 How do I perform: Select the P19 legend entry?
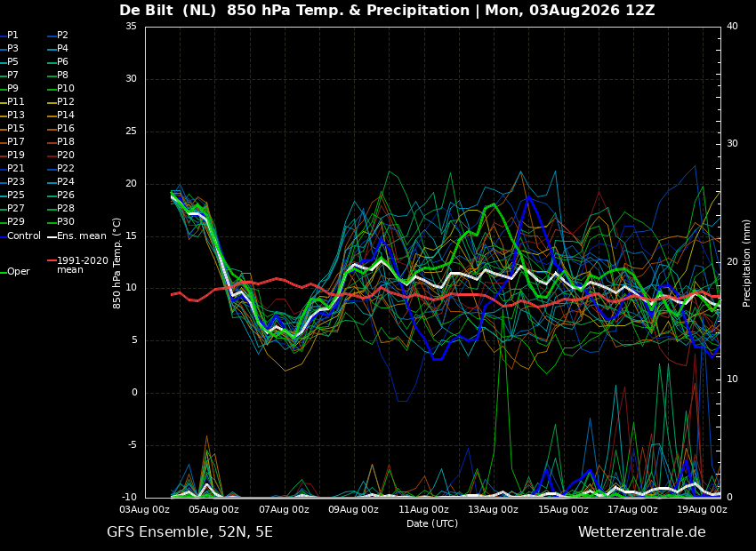point(15,156)
